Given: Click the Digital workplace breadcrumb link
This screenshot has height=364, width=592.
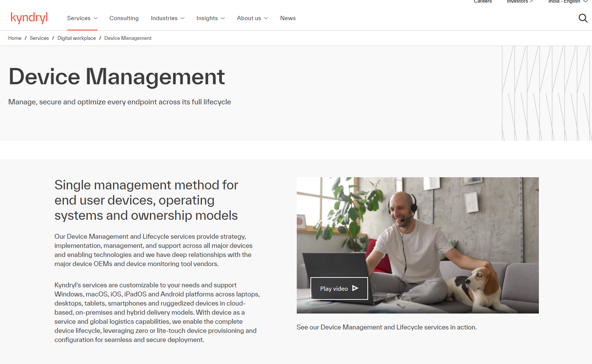Looking at the screenshot, I should point(77,38).
